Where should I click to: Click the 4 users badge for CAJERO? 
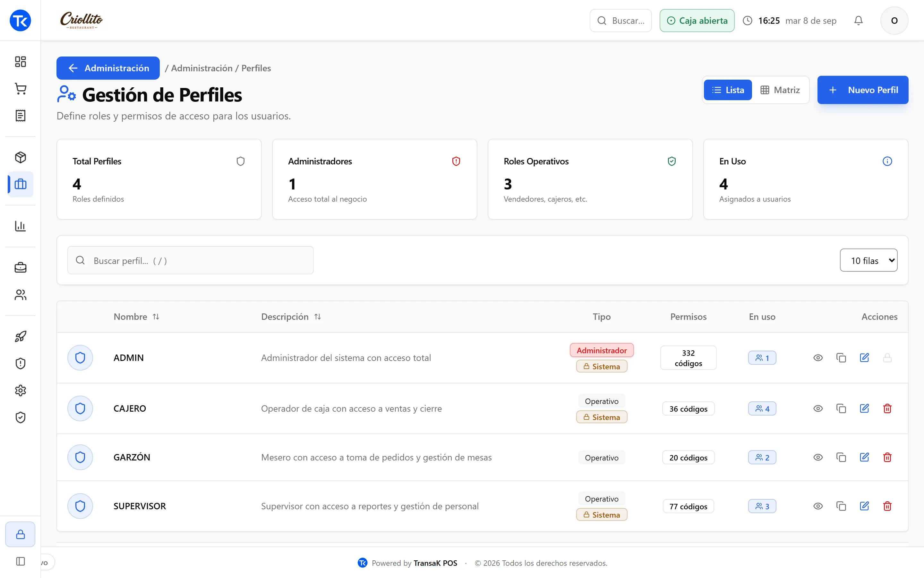point(762,409)
